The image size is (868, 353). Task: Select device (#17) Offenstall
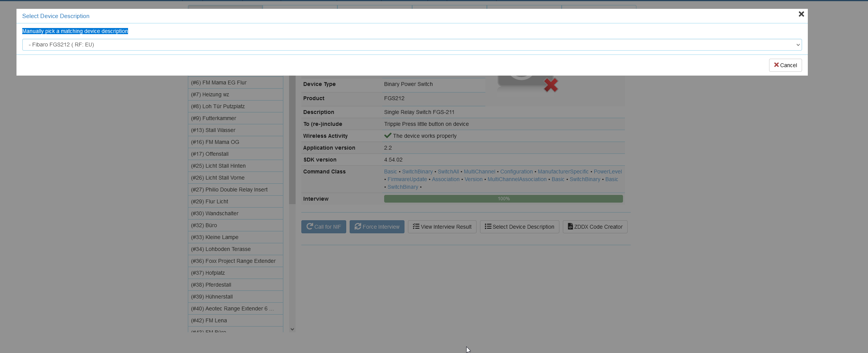tap(235, 154)
